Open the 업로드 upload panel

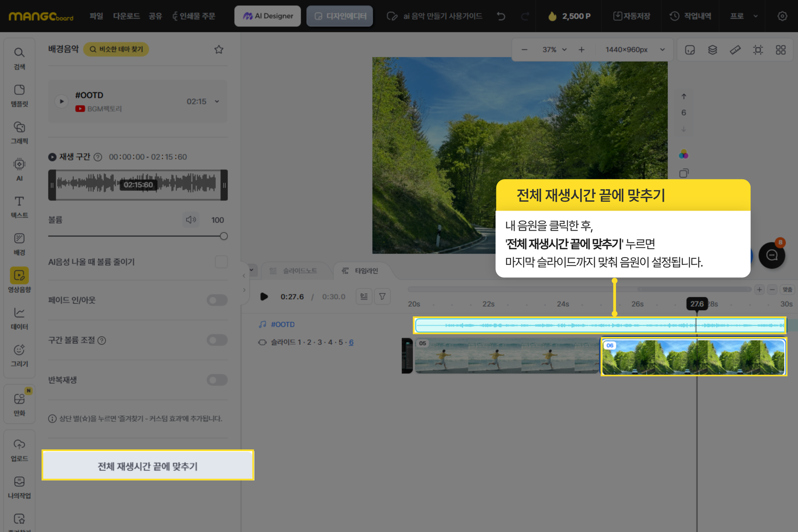pyautogui.click(x=19, y=450)
